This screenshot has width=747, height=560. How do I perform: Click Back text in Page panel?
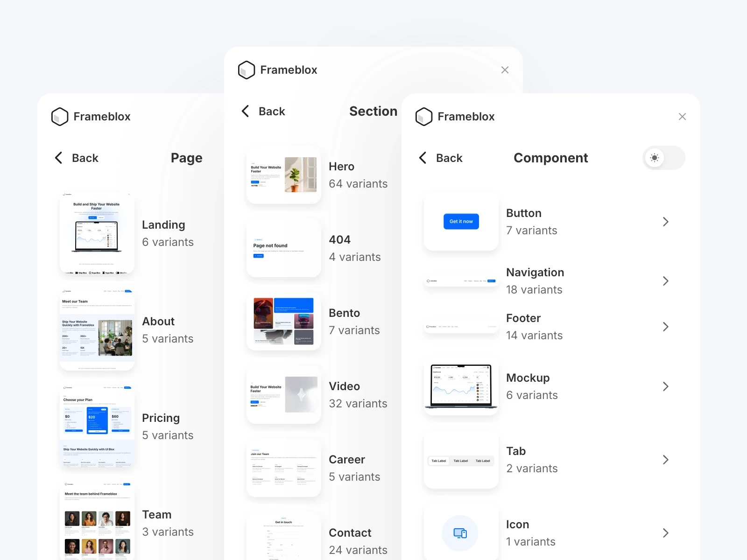tap(85, 158)
